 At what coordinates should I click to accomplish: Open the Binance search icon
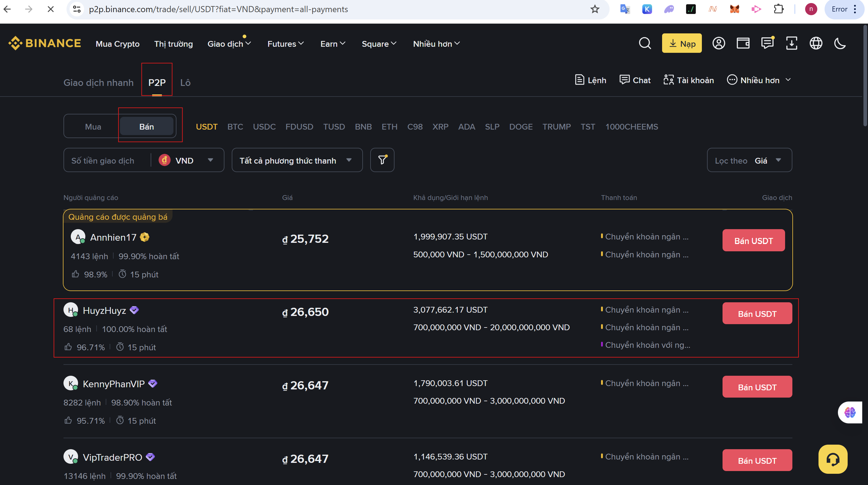point(645,43)
